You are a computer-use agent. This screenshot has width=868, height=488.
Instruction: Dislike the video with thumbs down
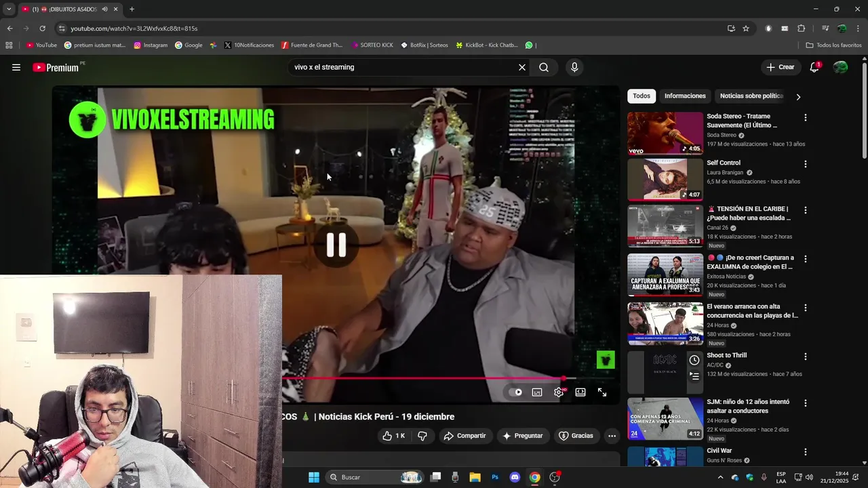tap(422, 436)
